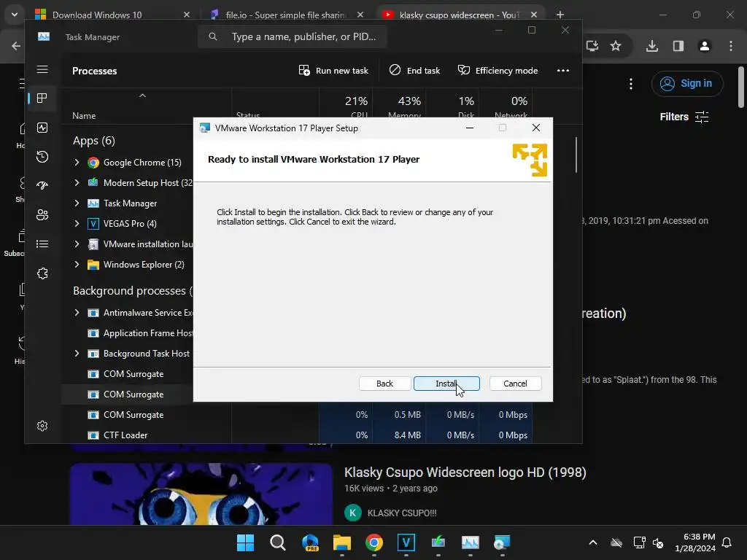Open a new Chrome tab
Image resolution: width=747 pixels, height=560 pixels.
(560, 15)
